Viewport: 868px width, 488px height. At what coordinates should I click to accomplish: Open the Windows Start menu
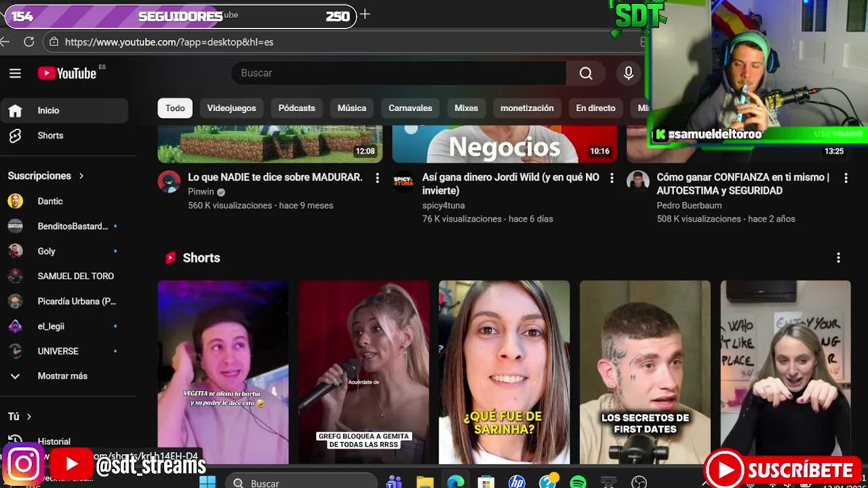tap(208, 483)
